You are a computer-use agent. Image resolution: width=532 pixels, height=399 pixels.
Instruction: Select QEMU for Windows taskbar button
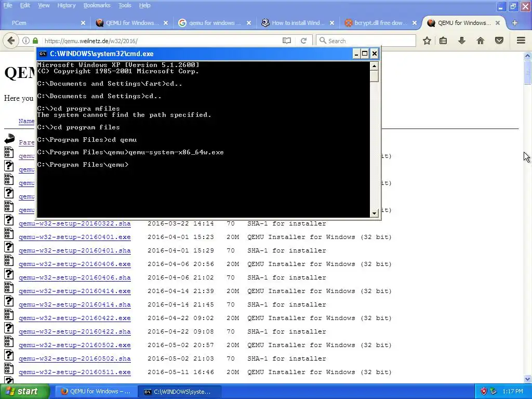pyautogui.click(x=96, y=392)
